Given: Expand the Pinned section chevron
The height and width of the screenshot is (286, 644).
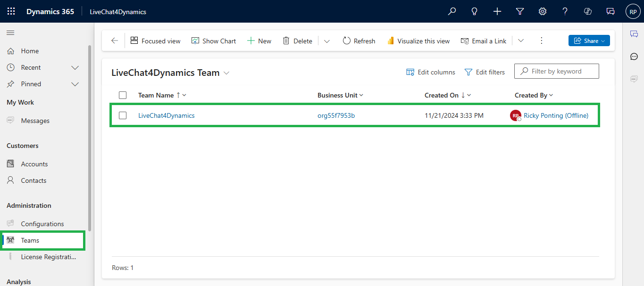Looking at the screenshot, I should pos(75,84).
